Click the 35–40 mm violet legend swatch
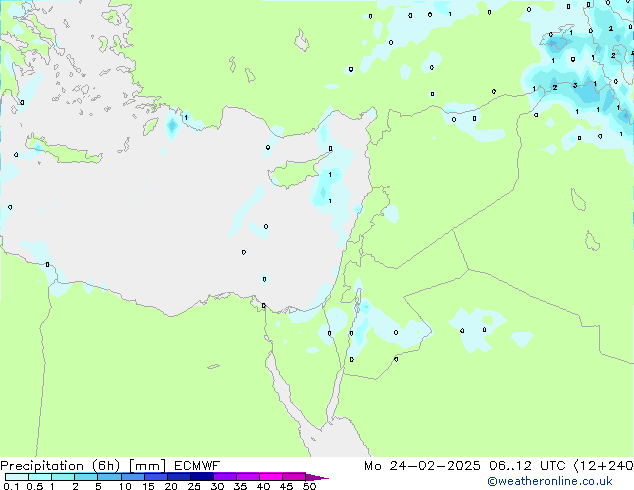The image size is (634, 490). point(248,477)
